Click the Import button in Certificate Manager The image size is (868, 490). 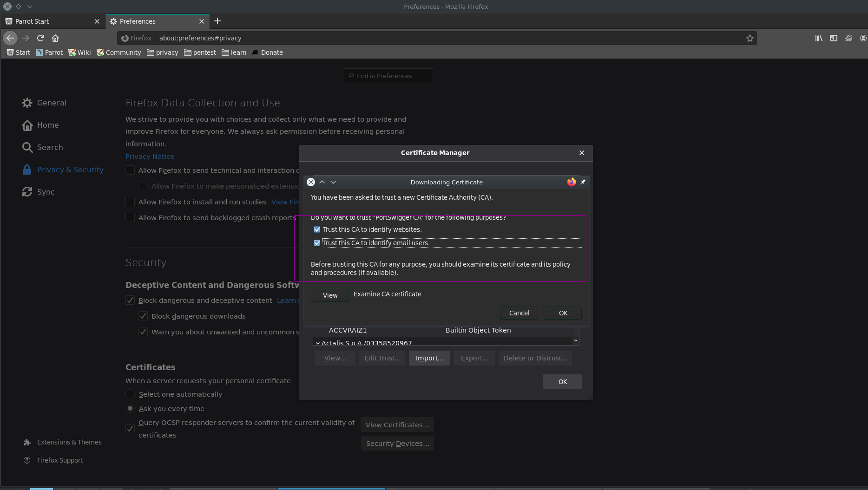coord(429,358)
